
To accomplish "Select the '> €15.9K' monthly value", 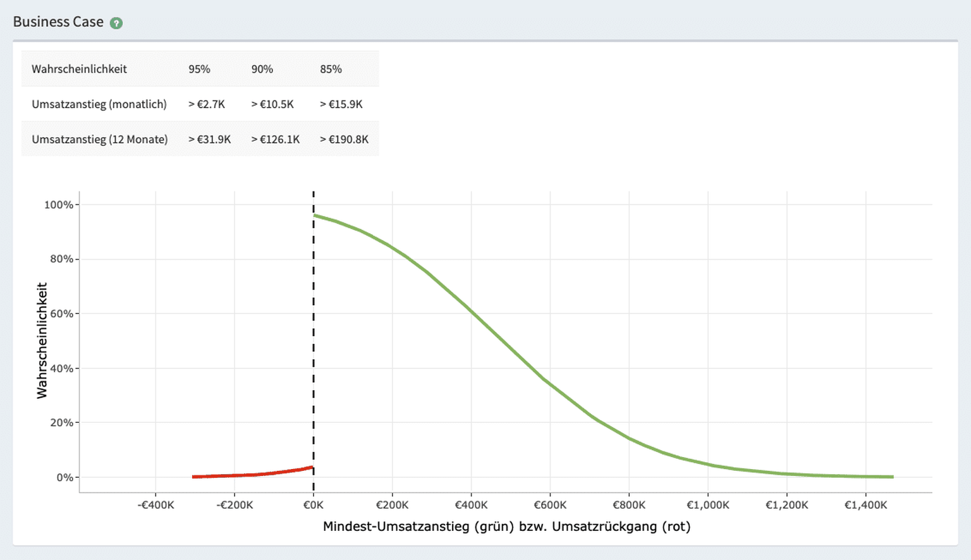I will tap(341, 104).
